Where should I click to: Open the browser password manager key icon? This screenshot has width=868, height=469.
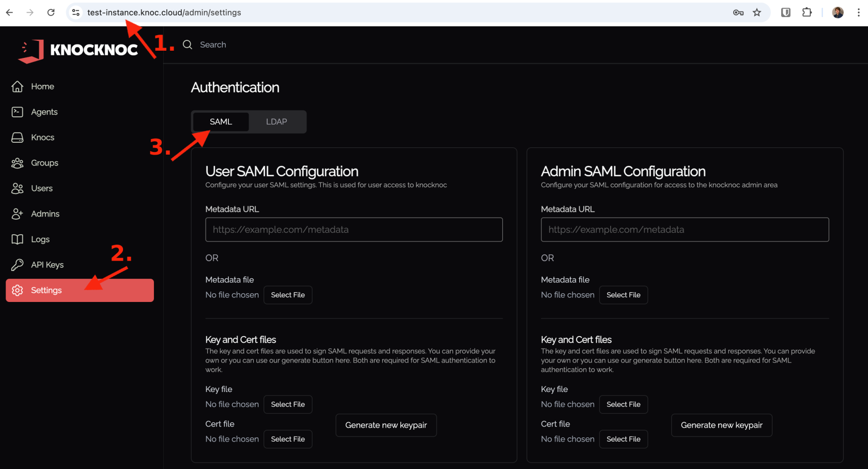[x=738, y=12]
